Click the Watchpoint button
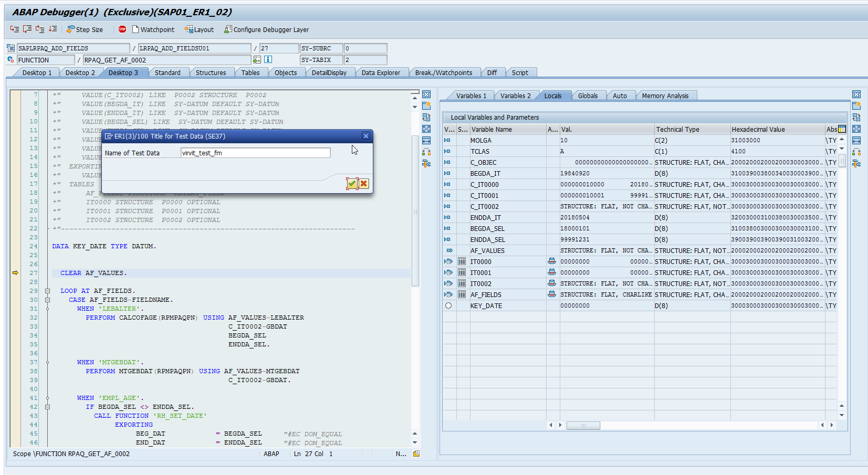 click(x=153, y=29)
